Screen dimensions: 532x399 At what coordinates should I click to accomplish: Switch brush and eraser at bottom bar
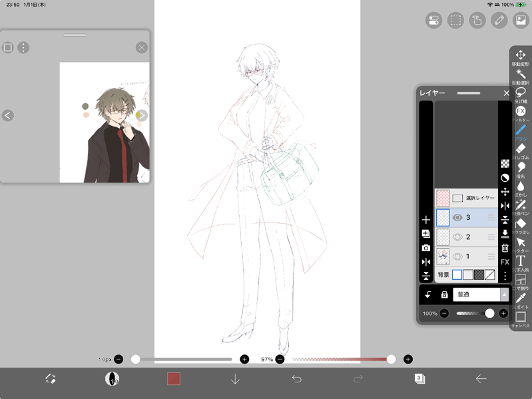tap(51, 378)
